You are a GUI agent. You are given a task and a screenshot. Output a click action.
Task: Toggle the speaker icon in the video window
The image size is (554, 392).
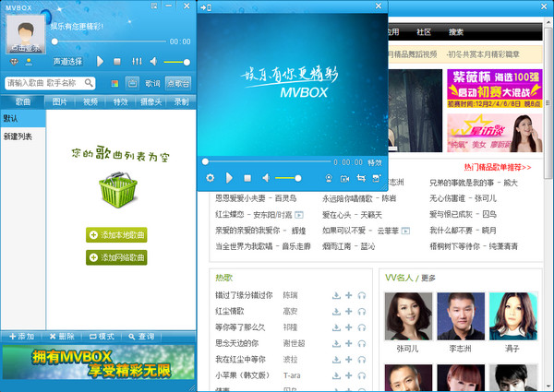[x=265, y=177]
